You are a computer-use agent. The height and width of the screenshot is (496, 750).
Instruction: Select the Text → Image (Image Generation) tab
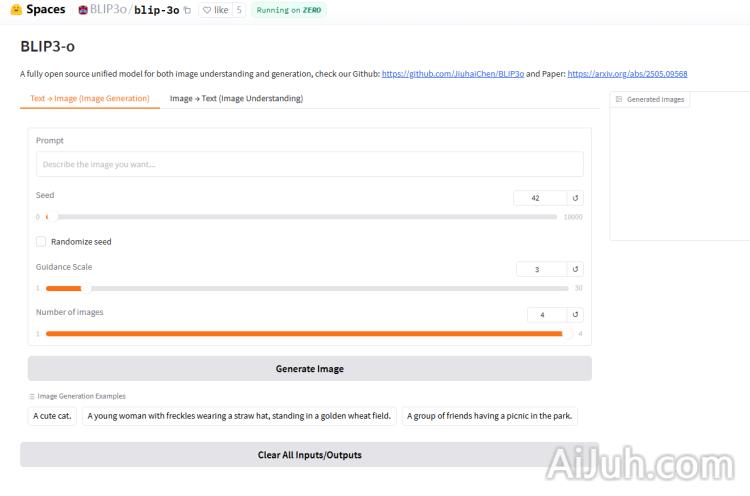click(90, 98)
